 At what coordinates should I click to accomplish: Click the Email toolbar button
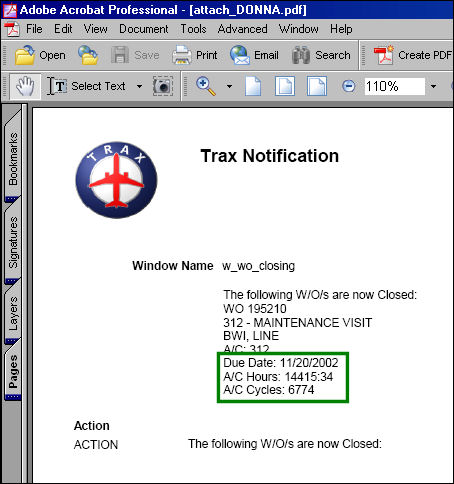point(254,55)
